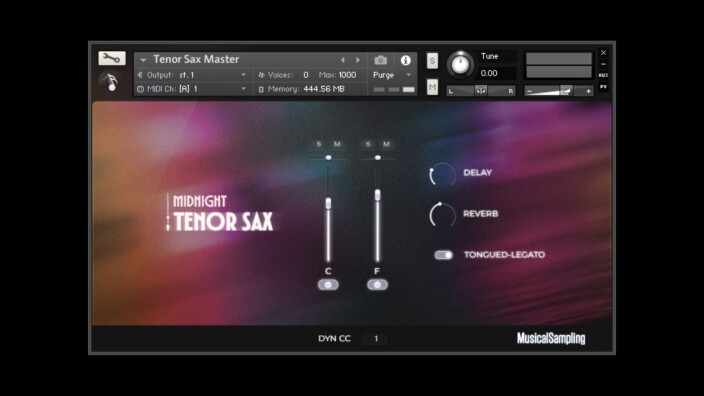Click the Voices 0 readout
The width and height of the screenshot is (704, 396).
[306, 75]
